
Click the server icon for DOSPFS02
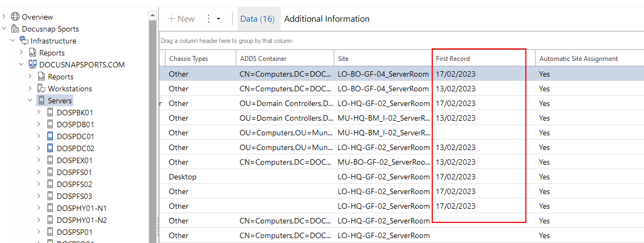coord(50,184)
